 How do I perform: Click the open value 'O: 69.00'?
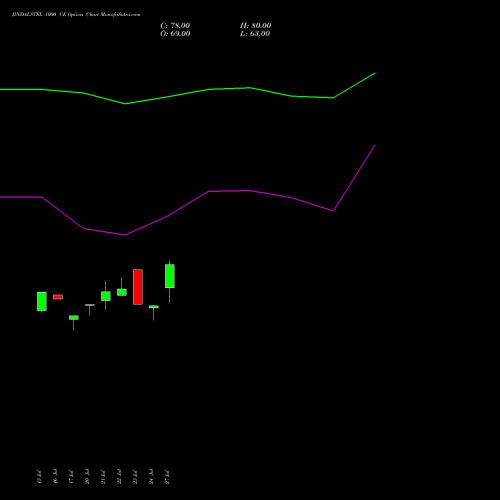click(175, 33)
